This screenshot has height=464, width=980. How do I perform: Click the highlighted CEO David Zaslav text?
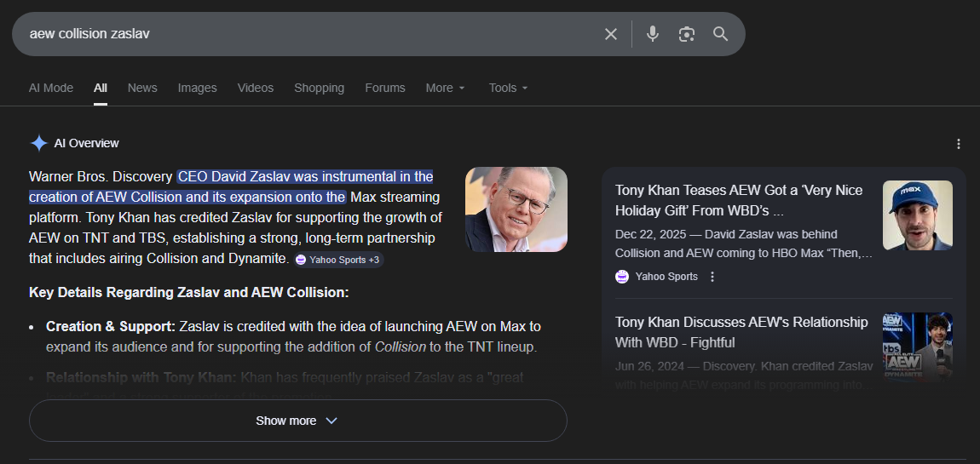coord(231,186)
